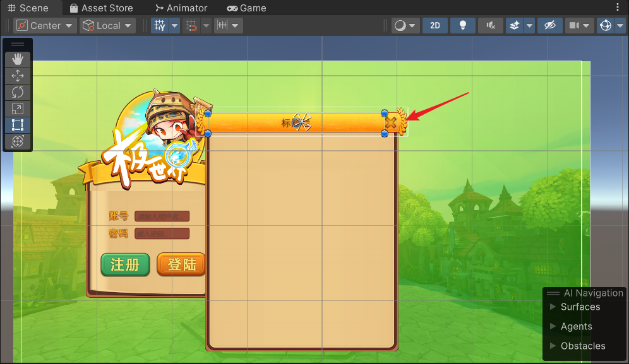Toggle 2D view mode

click(434, 26)
